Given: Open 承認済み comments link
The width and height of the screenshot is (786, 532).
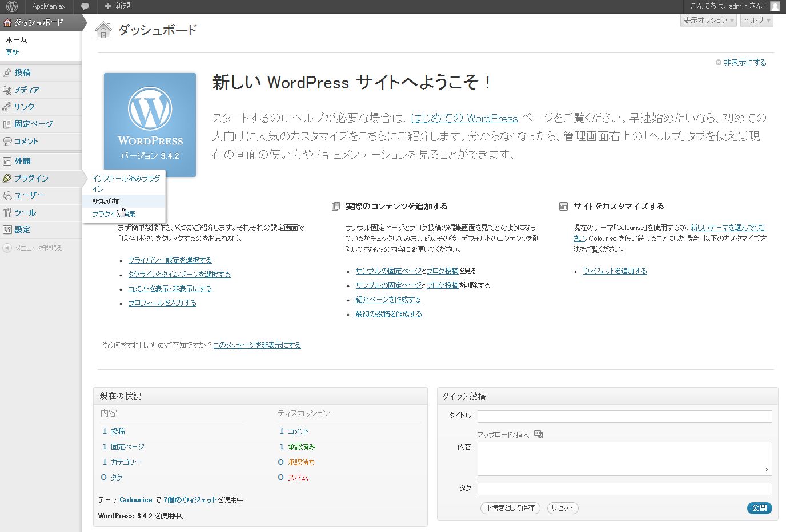Looking at the screenshot, I should 302,447.
